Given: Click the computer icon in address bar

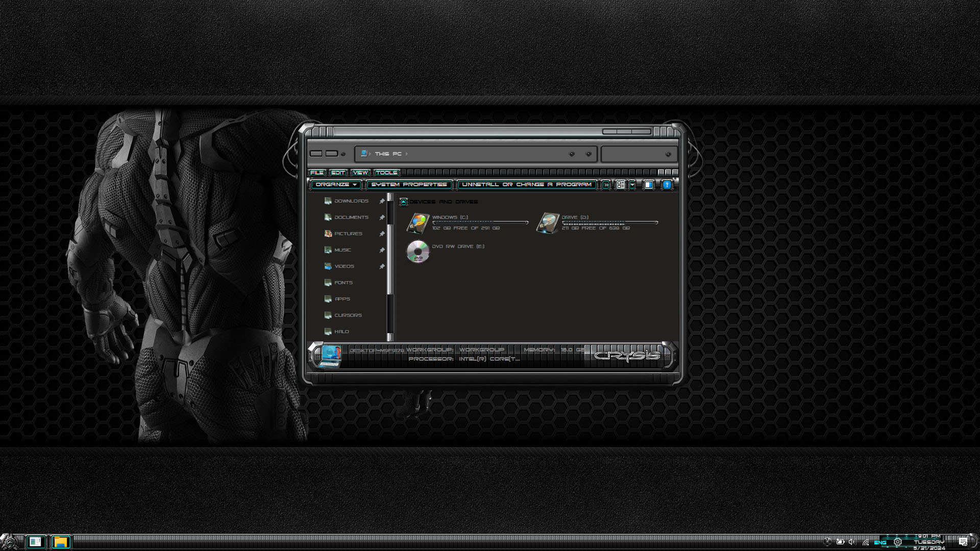Looking at the screenshot, I should pyautogui.click(x=364, y=153).
